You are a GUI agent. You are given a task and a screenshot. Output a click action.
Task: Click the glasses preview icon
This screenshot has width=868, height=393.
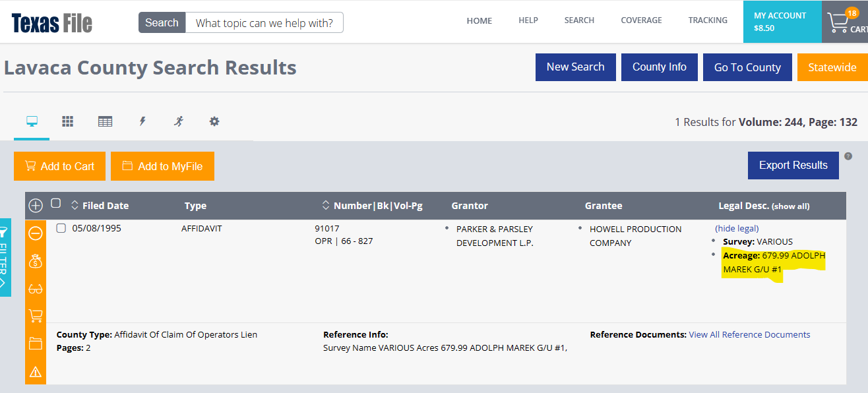click(x=36, y=289)
